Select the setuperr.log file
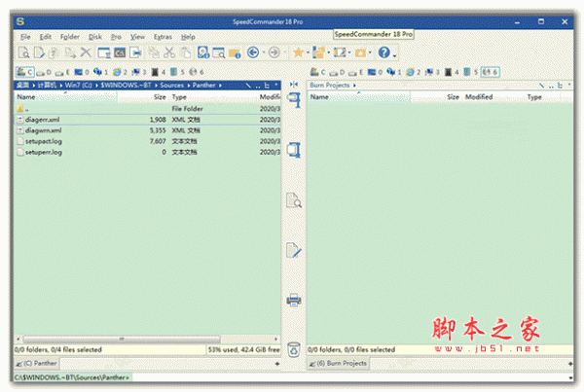584x392 pixels. click(147, 152)
